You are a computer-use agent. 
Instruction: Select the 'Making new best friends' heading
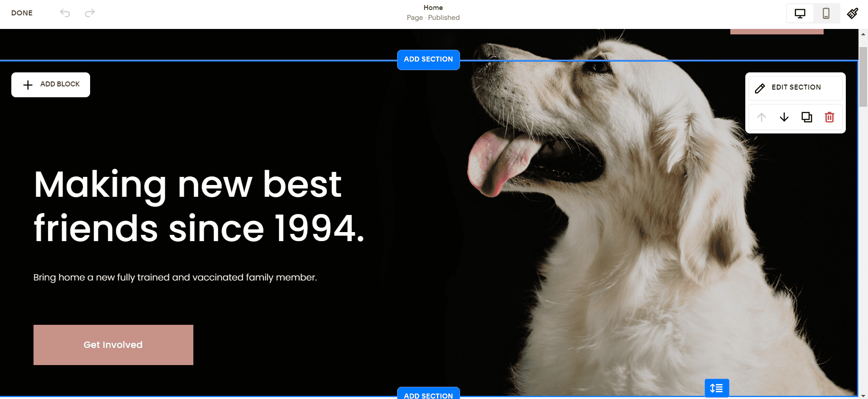click(x=199, y=206)
